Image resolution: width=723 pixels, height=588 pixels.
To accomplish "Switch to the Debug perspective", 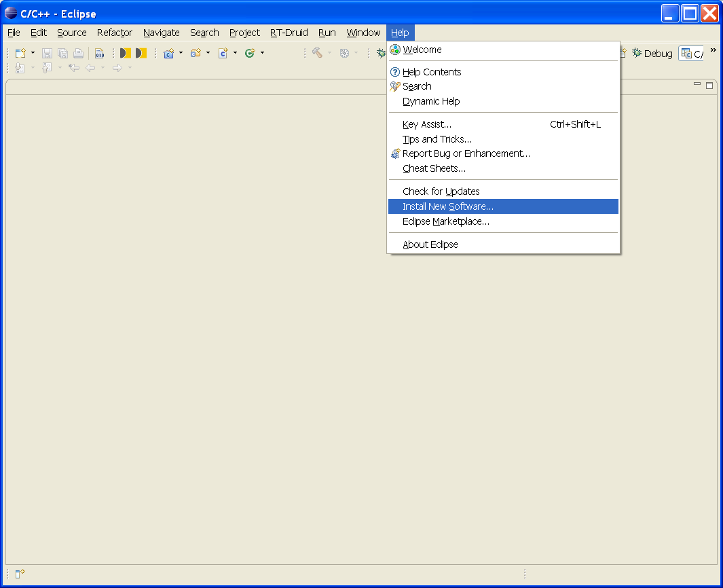I will (652, 54).
